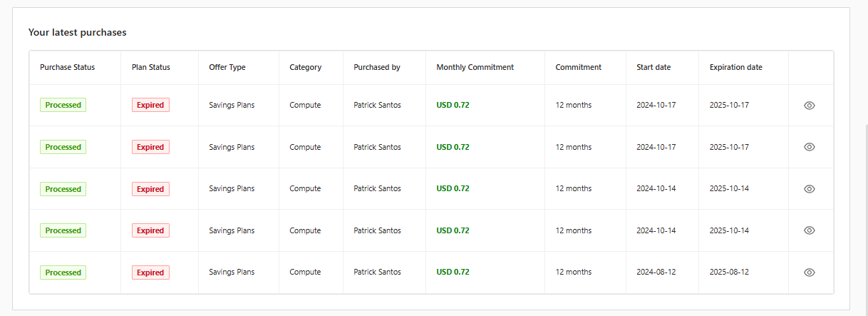Image resolution: width=868 pixels, height=316 pixels.
Task: Click the Expired badge in the last row
Action: (150, 272)
